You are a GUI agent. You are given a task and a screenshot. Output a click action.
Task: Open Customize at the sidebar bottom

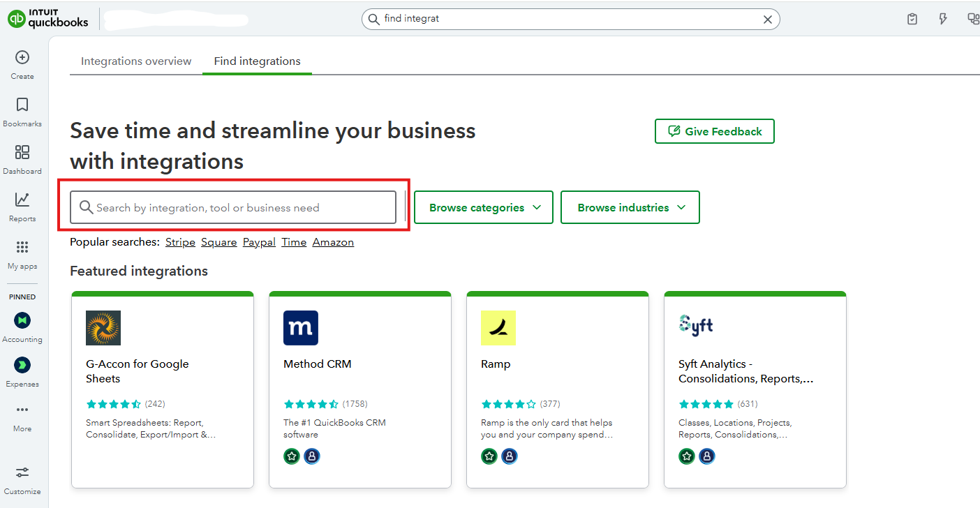coord(22,479)
